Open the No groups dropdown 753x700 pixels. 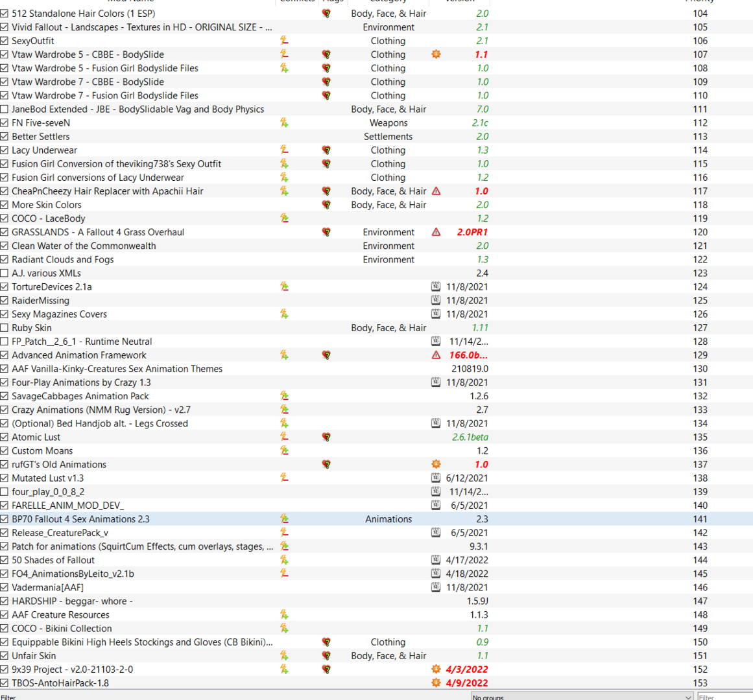582,697
